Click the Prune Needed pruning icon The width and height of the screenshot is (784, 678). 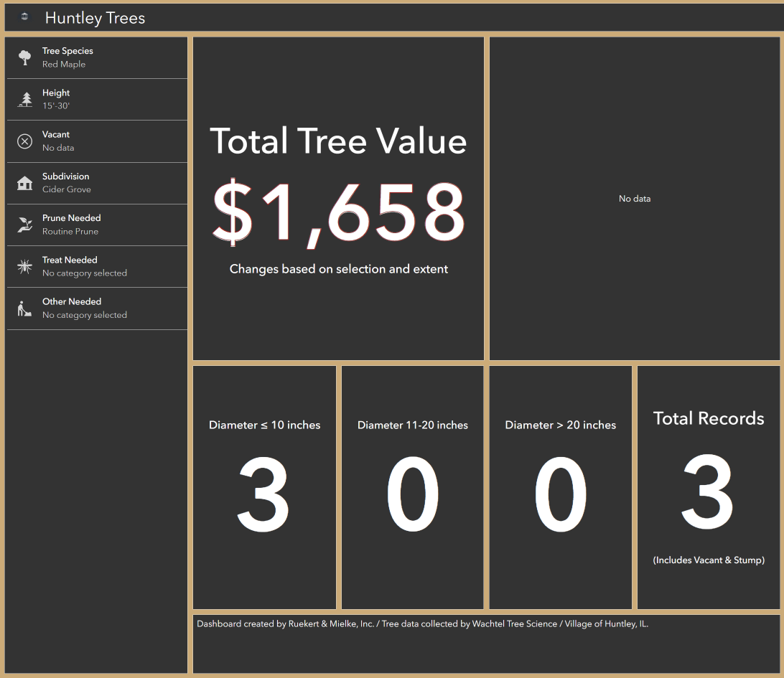[24, 225]
